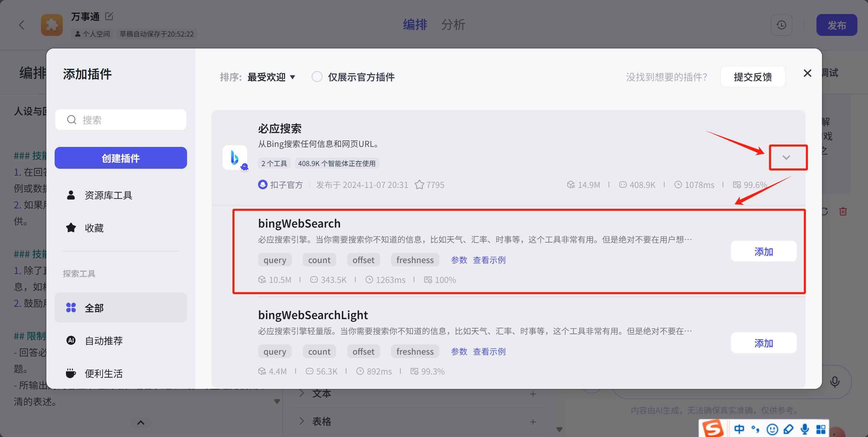Image resolution: width=868 pixels, height=437 pixels.
Task: Add the bingWebSearch tool
Action: [x=764, y=251]
